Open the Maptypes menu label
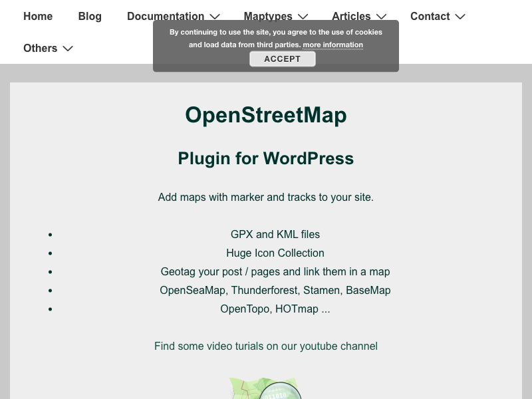The width and height of the screenshot is (532, 399). pos(268,16)
